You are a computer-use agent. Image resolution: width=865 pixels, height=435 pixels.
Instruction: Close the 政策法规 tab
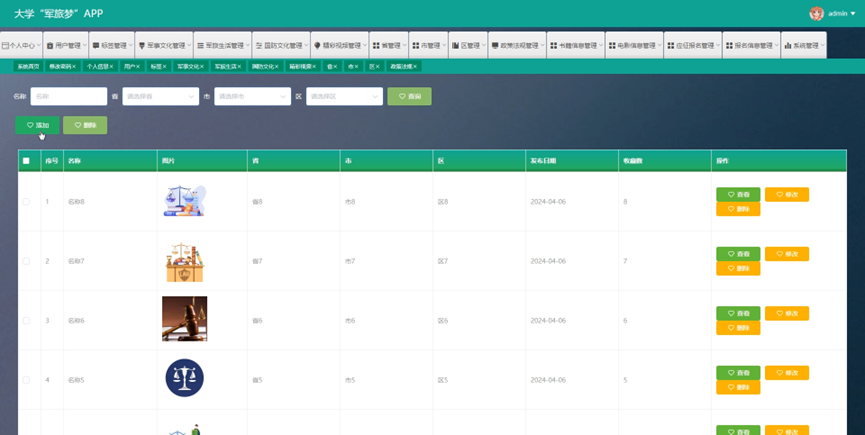(415, 66)
